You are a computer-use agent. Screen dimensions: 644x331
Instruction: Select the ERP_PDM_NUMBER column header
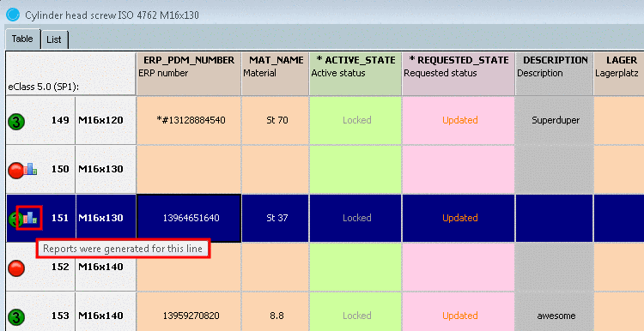pyautogui.click(x=189, y=74)
